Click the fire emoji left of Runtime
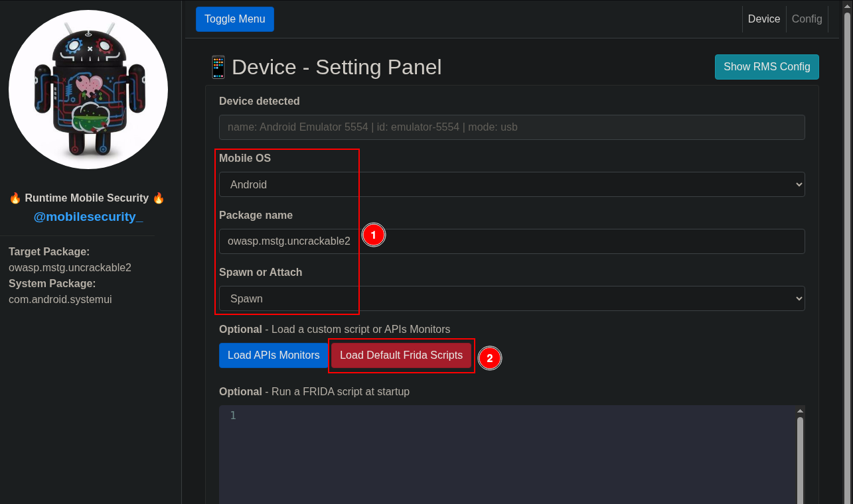This screenshot has width=853, height=504. [15, 198]
